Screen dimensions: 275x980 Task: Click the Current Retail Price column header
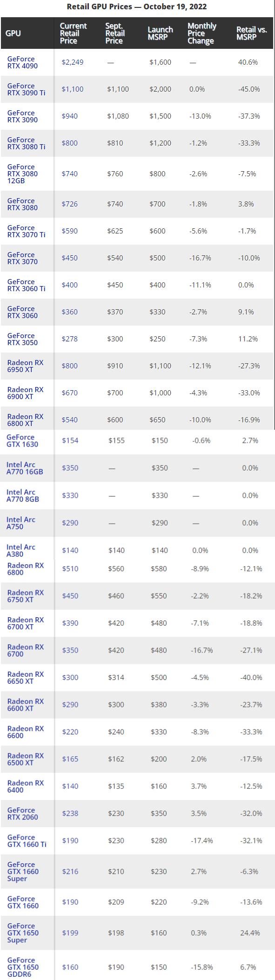click(73, 33)
